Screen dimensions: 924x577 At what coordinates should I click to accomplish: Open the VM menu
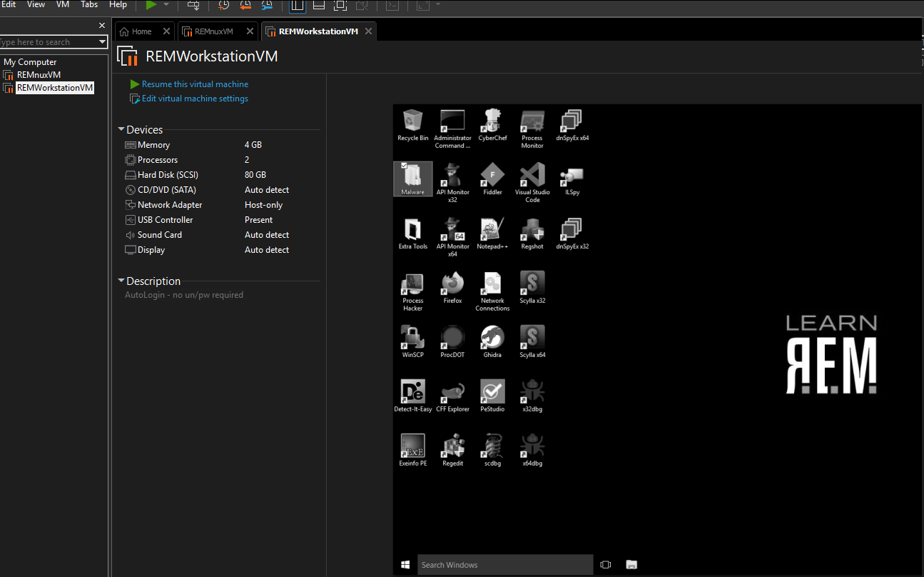pos(63,4)
